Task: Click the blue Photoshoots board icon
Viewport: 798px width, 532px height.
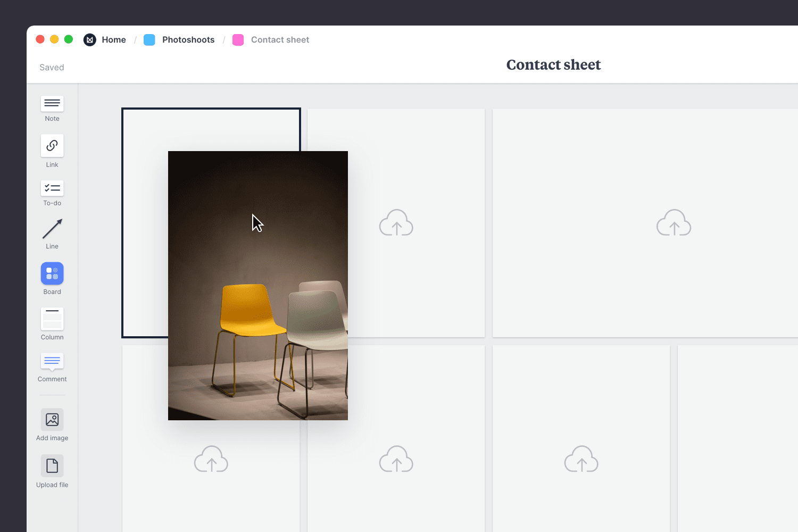Action: pyautogui.click(x=149, y=39)
